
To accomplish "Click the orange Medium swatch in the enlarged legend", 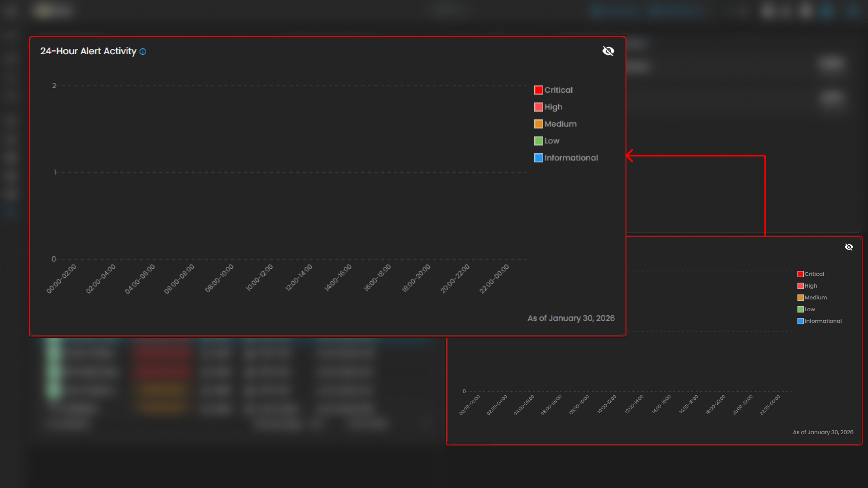I will (x=538, y=124).
